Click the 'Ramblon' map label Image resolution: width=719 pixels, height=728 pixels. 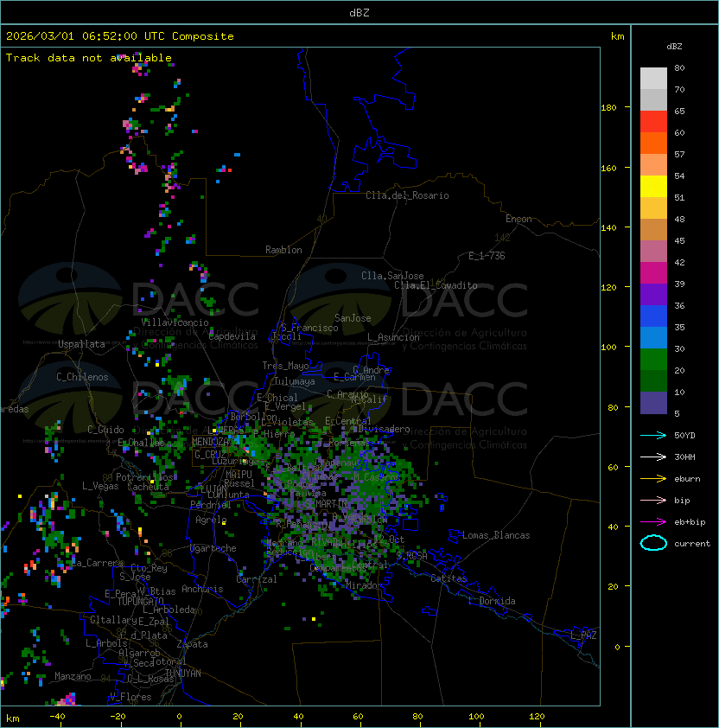coord(283,250)
